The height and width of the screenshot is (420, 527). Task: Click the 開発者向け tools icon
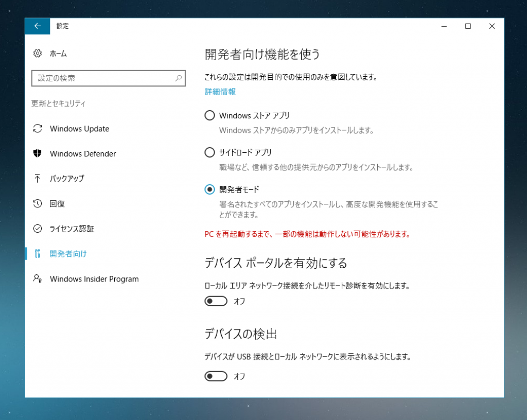point(37,254)
